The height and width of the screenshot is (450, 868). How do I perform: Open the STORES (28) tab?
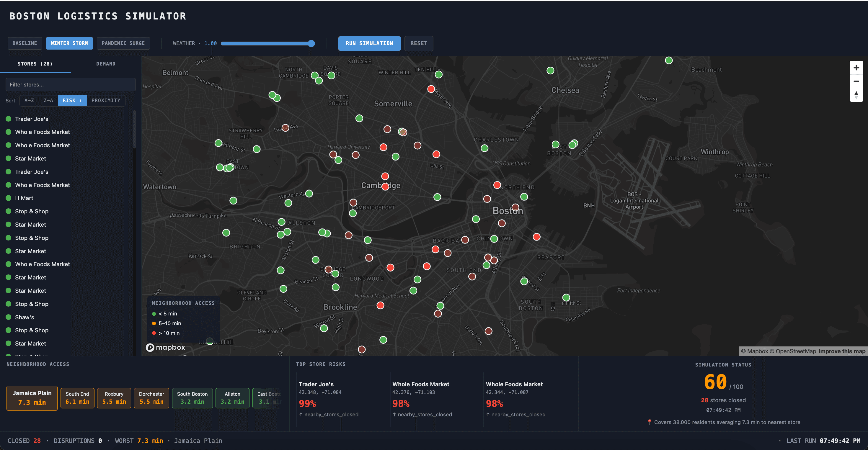point(35,64)
